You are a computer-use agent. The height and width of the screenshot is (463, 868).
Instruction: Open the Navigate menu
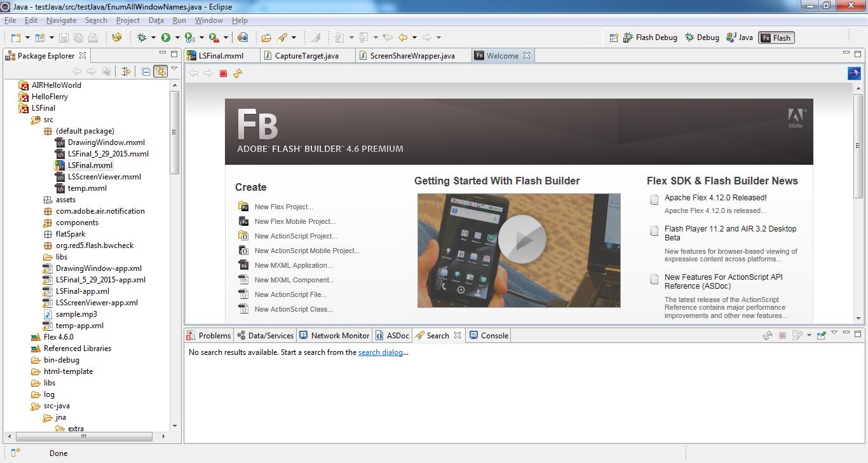61,20
